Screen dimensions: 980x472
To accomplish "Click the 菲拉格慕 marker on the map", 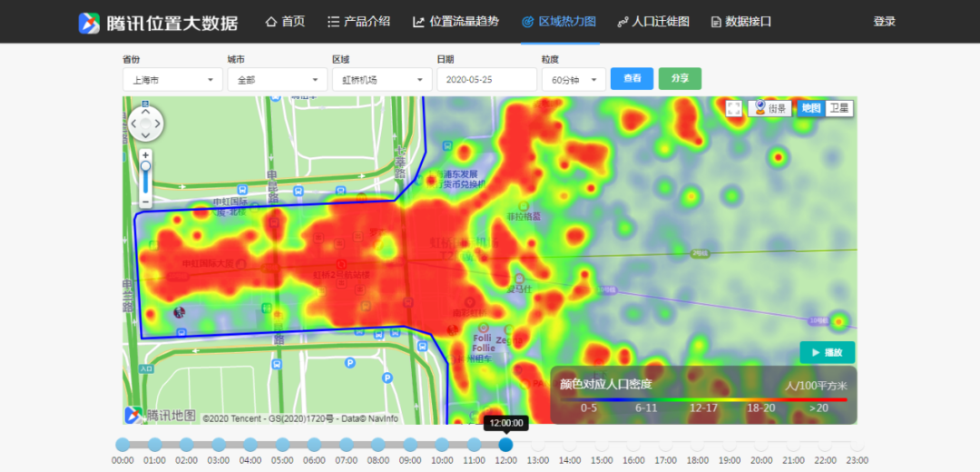I will click(x=524, y=206).
